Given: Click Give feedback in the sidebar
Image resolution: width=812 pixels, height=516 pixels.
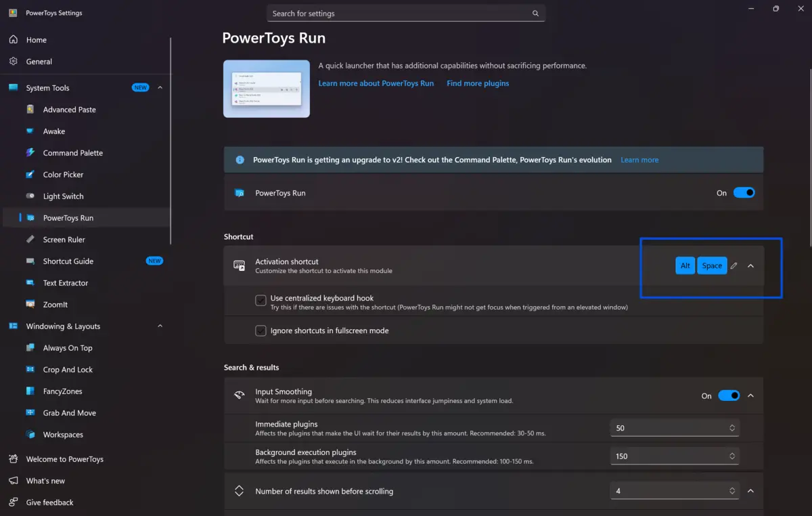Looking at the screenshot, I should coord(49,502).
